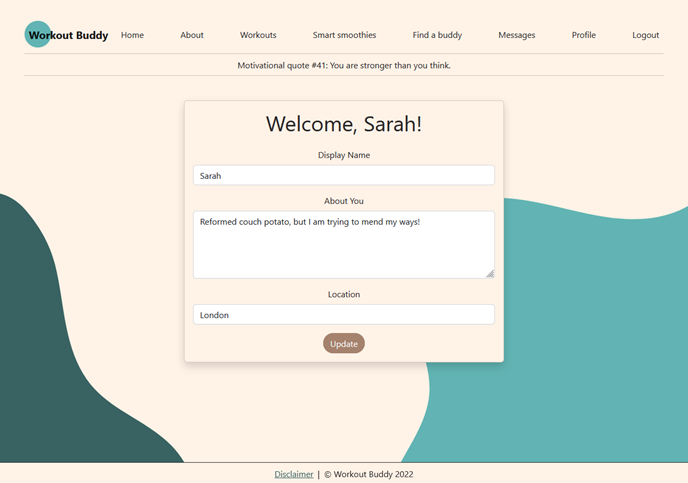Click the Display Name label

pos(344,155)
